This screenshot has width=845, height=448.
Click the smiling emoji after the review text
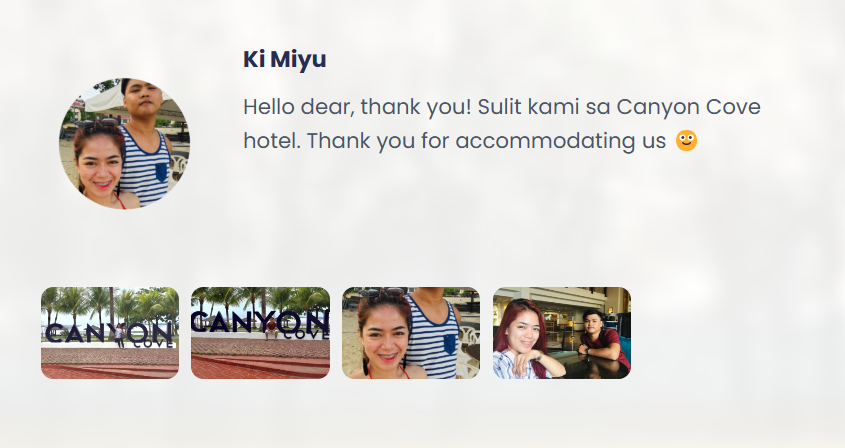coord(686,141)
